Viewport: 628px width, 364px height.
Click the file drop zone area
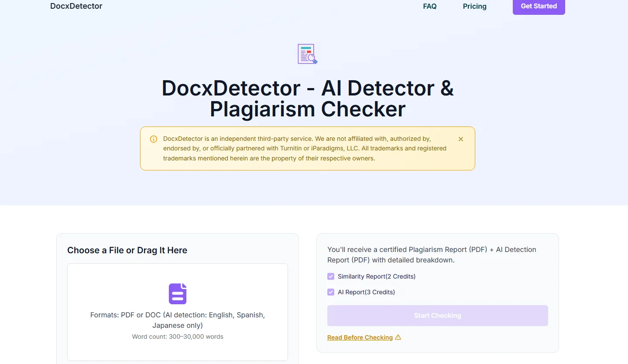coord(178,312)
